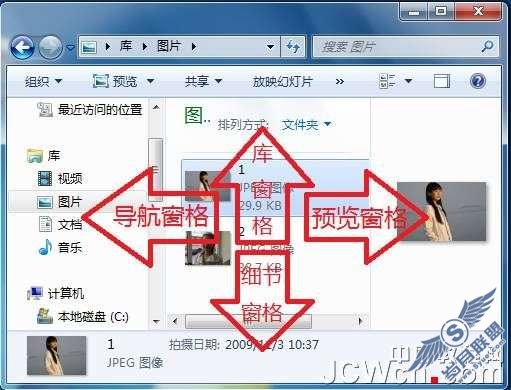Start 放映幻灯片 slideshow

282,81
